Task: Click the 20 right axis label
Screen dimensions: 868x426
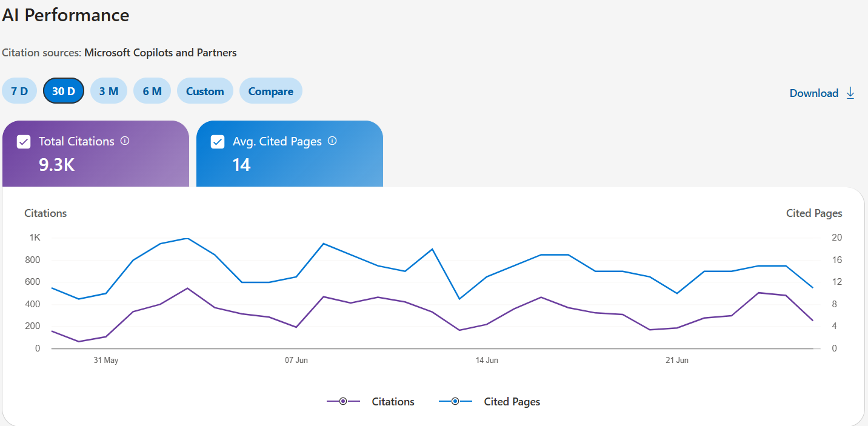Action: coord(836,238)
